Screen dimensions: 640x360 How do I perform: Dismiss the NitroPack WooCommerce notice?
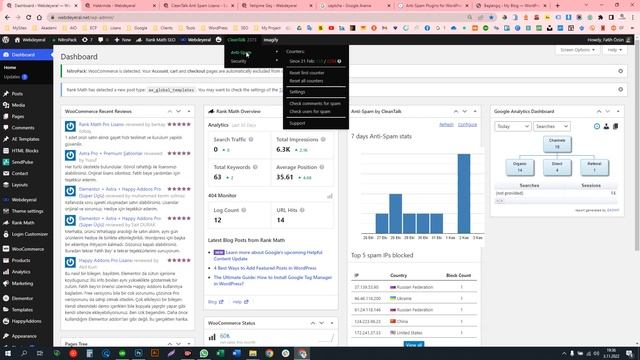point(620,71)
